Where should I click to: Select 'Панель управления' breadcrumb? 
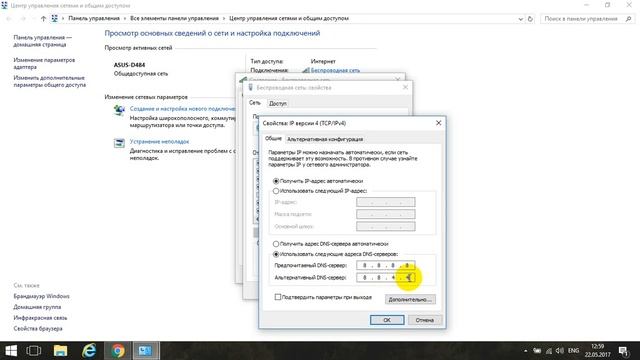[94, 18]
